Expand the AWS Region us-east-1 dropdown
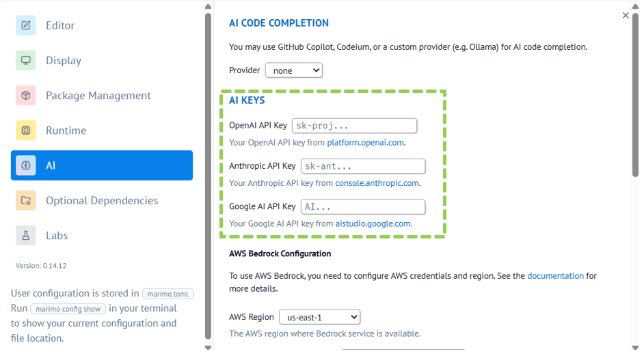 319,317
